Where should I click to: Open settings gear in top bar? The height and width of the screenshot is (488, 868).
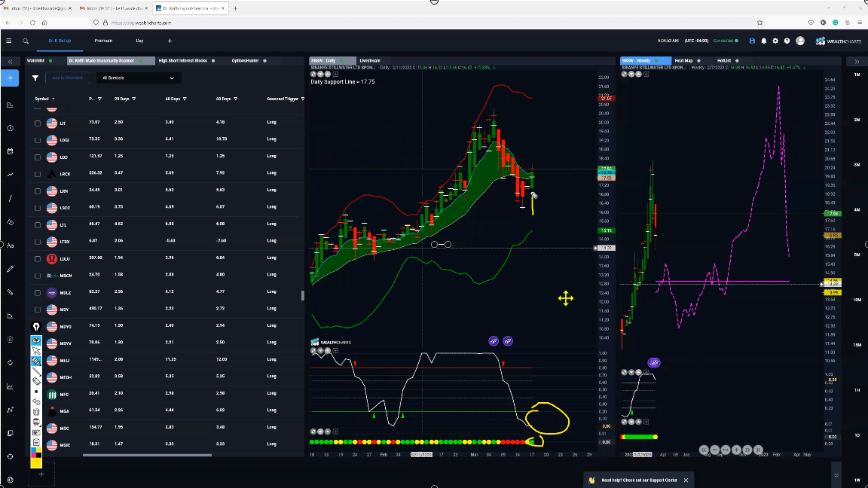coord(775,41)
